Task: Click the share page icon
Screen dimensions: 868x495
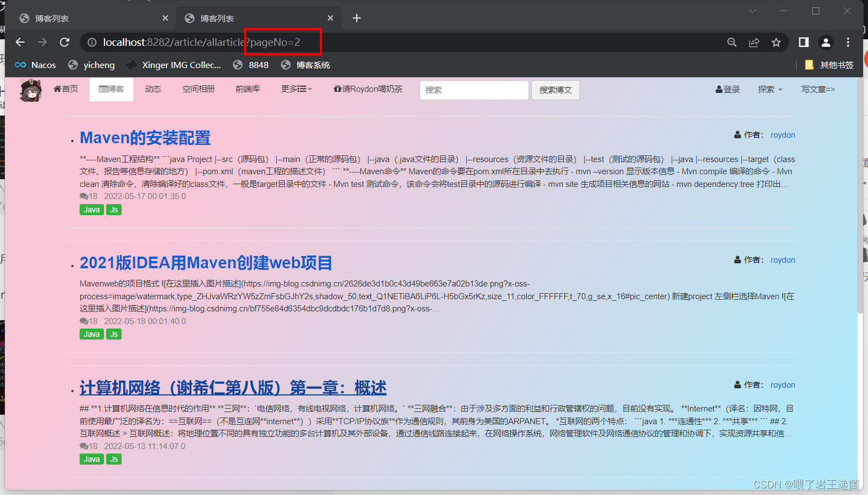Action: point(754,42)
